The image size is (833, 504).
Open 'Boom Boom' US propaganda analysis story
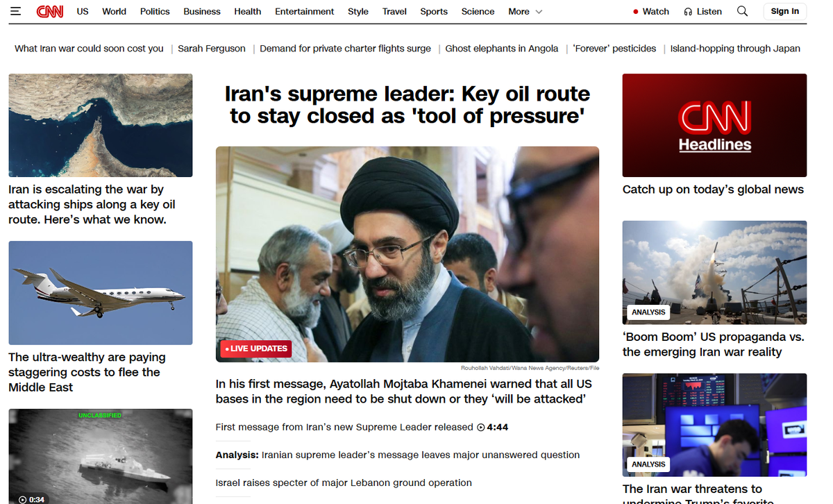pos(714,344)
